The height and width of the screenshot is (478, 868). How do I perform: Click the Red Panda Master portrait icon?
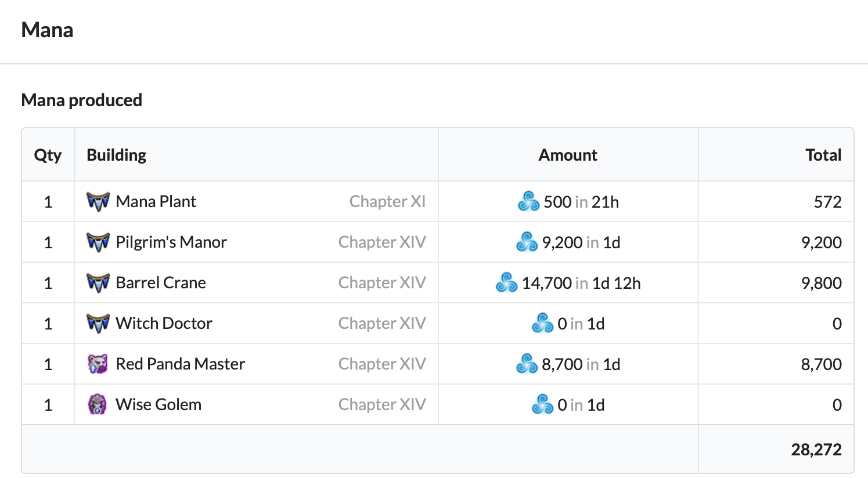click(98, 364)
